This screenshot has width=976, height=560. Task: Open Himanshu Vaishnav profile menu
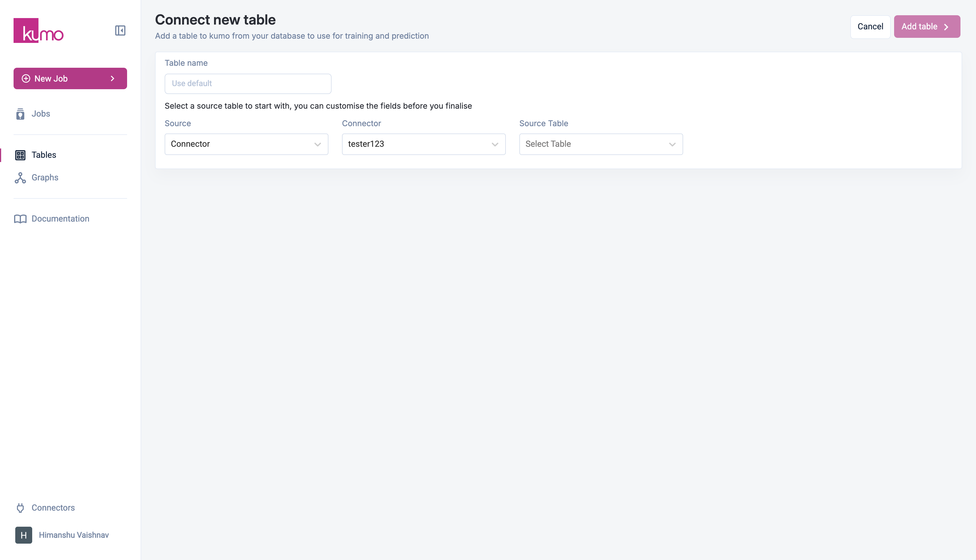74,535
